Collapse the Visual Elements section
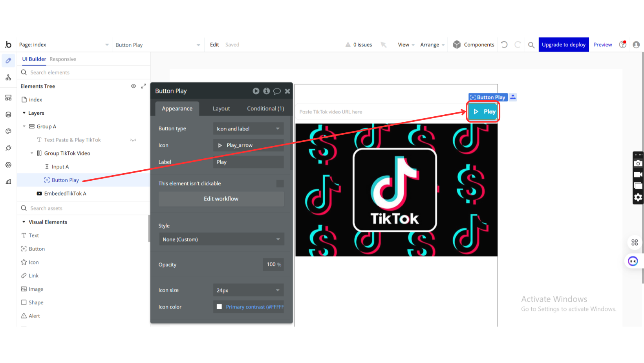Screen dimensions: 644x363 (24, 222)
